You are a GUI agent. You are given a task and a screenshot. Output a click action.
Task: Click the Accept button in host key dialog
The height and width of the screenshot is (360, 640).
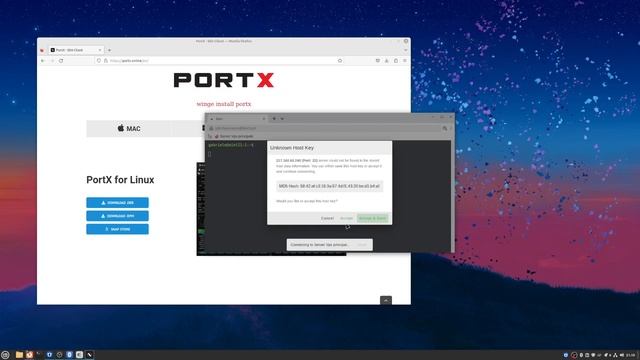(x=346, y=218)
